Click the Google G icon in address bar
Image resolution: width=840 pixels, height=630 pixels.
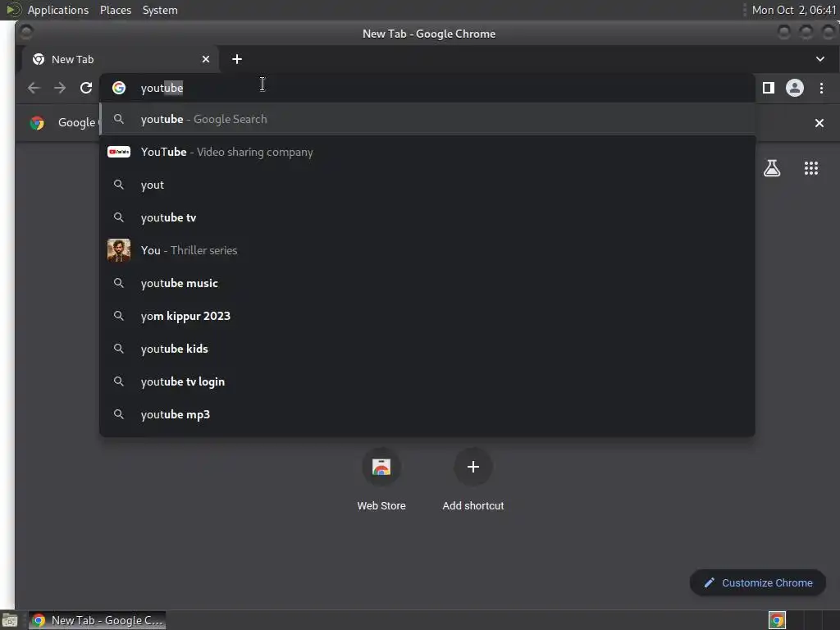click(x=119, y=88)
